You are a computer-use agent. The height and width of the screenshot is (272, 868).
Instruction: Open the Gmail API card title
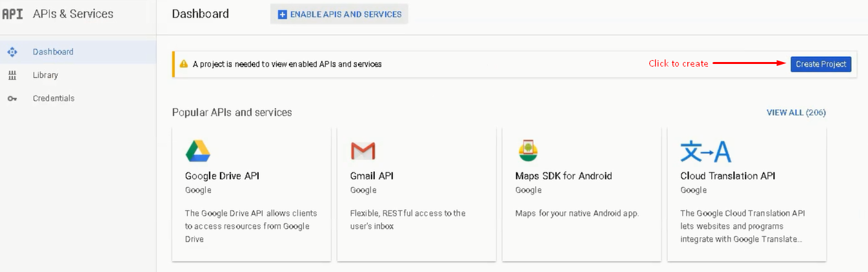372,176
